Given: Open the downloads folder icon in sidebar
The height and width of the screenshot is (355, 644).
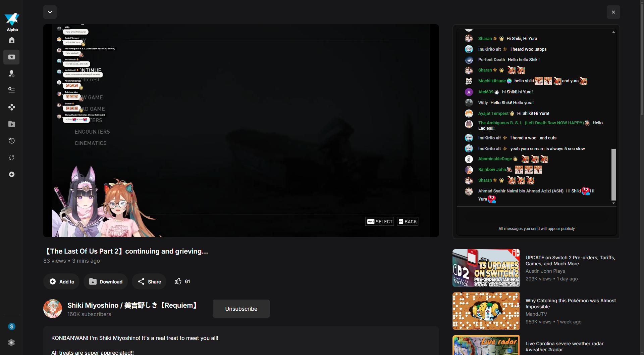Looking at the screenshot, I should point(11,124).
